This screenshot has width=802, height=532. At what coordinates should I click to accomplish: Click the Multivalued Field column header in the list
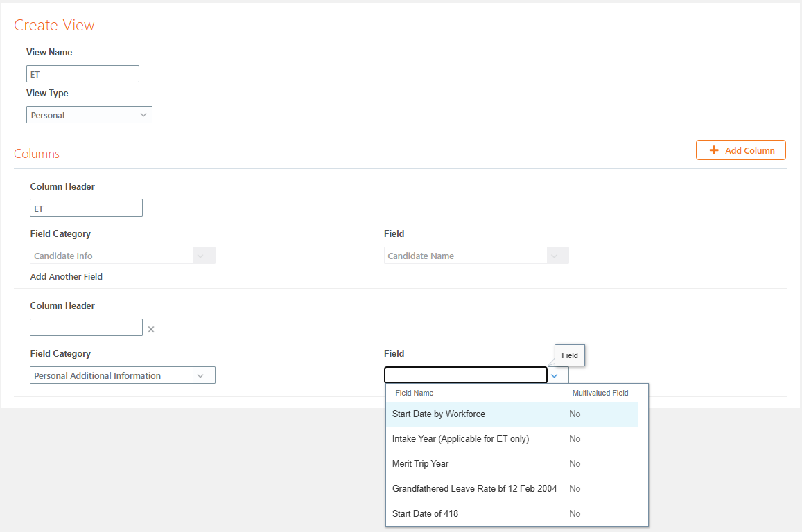[x=600, y=393]
